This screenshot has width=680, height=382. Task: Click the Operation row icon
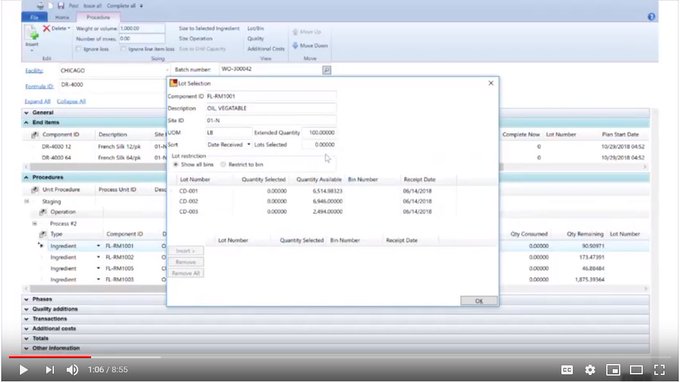[x=42, y=212]
